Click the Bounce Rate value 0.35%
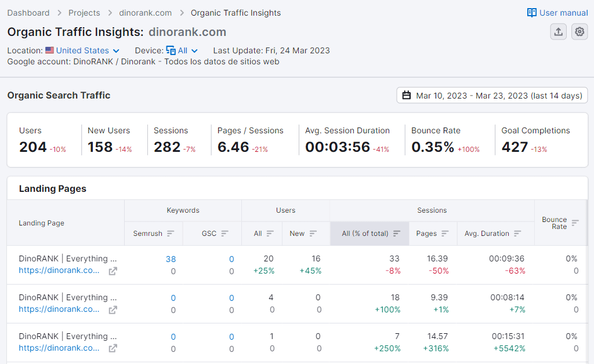This screenshot has width=594, height=364. click(x=433, y=147)
